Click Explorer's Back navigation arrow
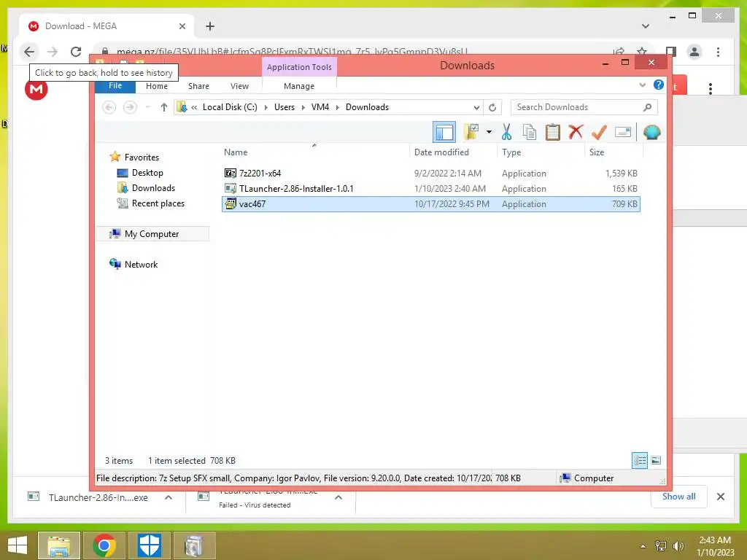This screenshot has width=747, height=560. tap(109, 107)
